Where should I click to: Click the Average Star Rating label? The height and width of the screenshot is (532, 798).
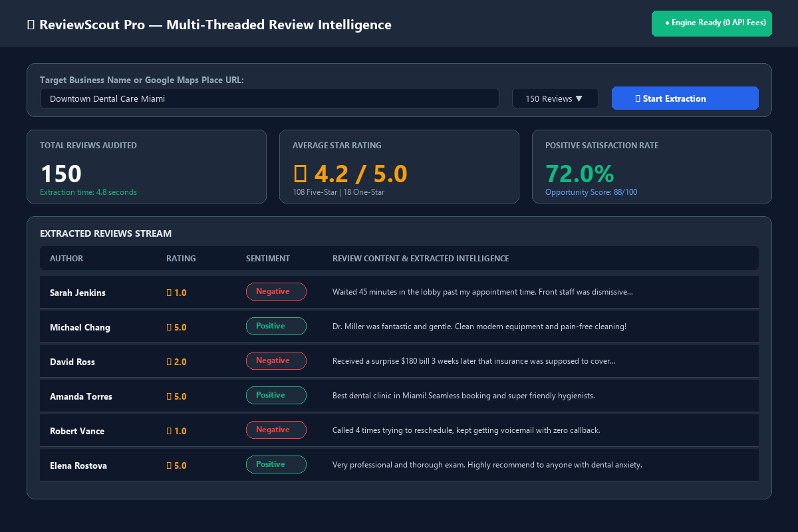pos(337,146)
